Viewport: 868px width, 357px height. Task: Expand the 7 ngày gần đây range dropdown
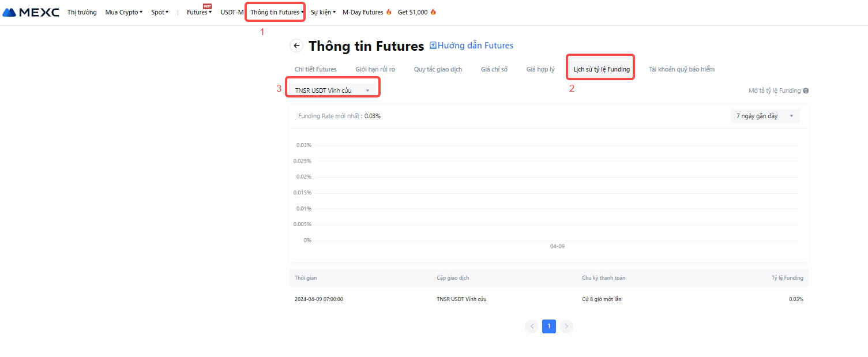coord(764,116)
